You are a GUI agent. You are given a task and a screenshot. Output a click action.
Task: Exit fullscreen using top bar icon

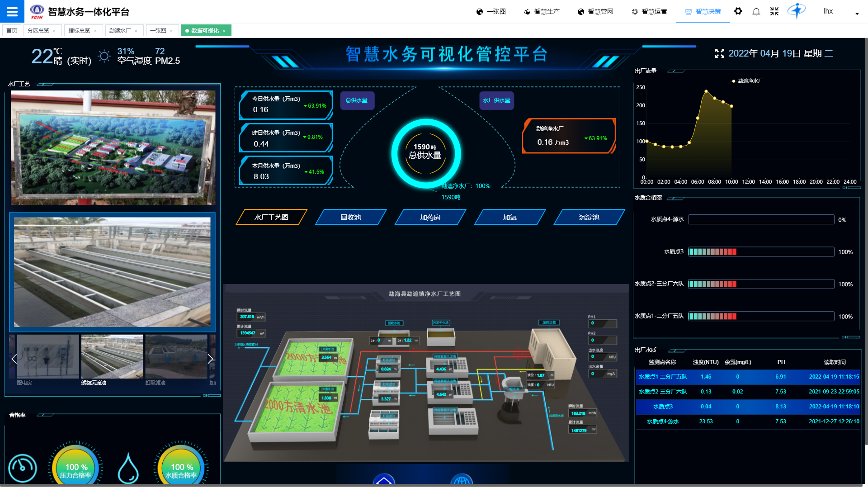(x=774, y=11)
